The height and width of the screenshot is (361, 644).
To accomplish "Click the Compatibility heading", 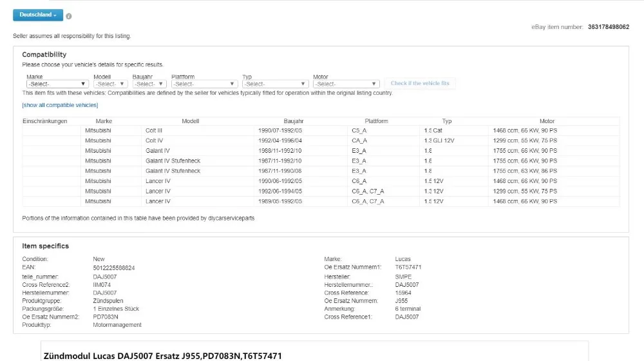I will click(44, 54).
